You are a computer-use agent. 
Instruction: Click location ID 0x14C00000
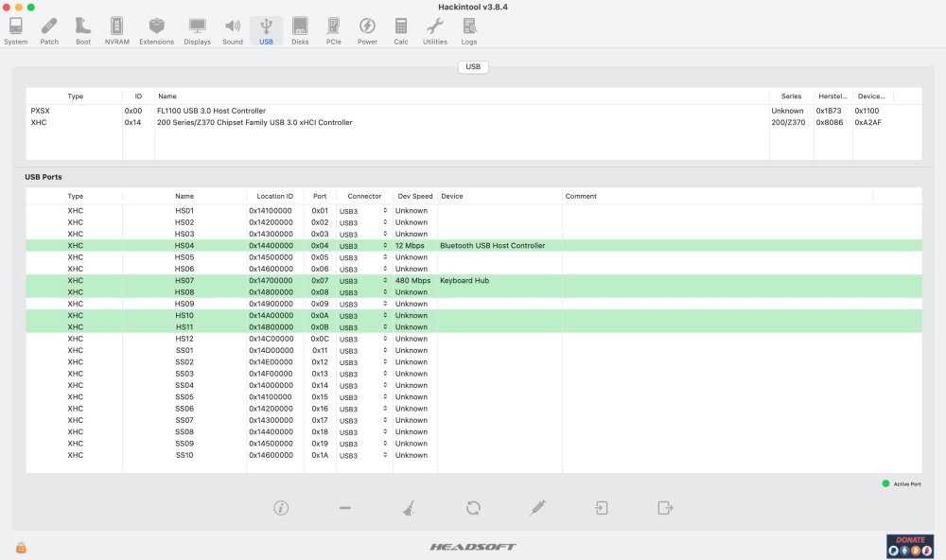point(271,340)
